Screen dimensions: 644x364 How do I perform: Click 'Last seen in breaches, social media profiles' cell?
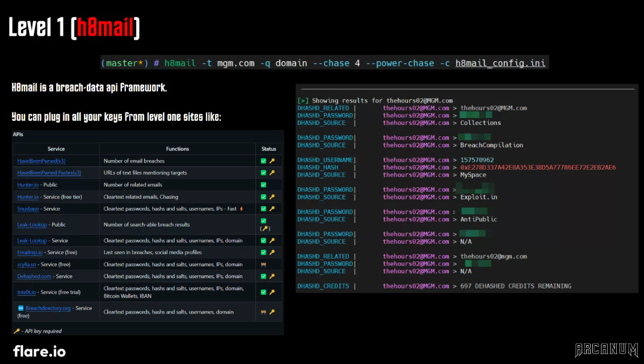coord(153,253)
